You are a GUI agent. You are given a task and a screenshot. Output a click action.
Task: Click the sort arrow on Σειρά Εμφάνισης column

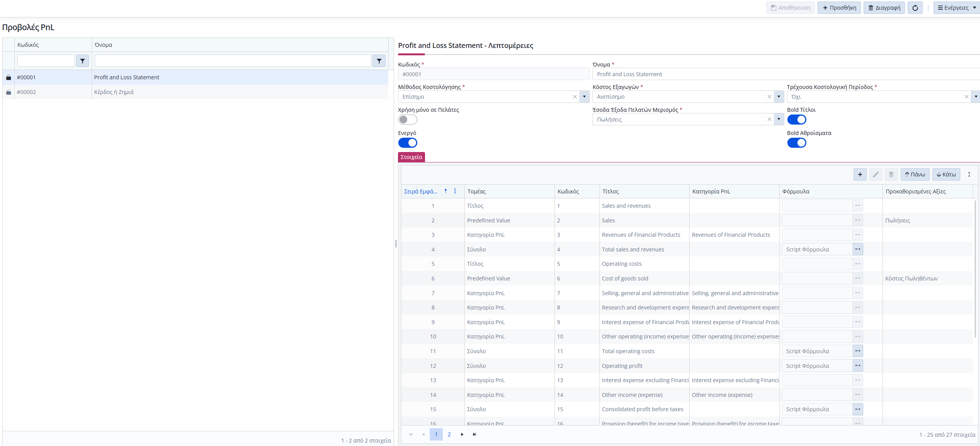[x=446, y=191]
